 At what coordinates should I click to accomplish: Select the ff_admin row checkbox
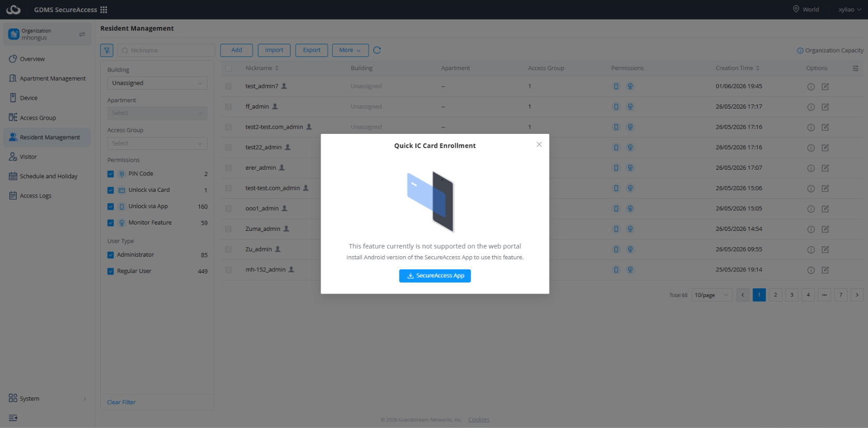tap(228, 106)
